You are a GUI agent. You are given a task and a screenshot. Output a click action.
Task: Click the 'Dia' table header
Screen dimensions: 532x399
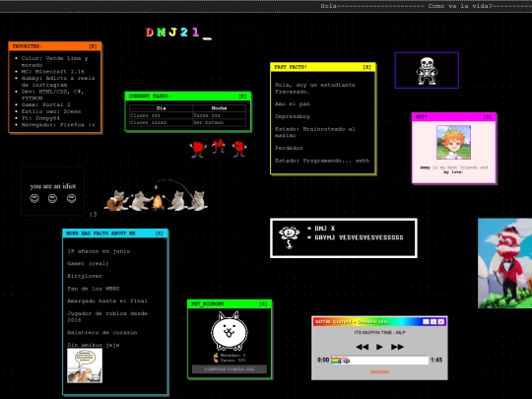pyautogui.click(x=162, y=108)
